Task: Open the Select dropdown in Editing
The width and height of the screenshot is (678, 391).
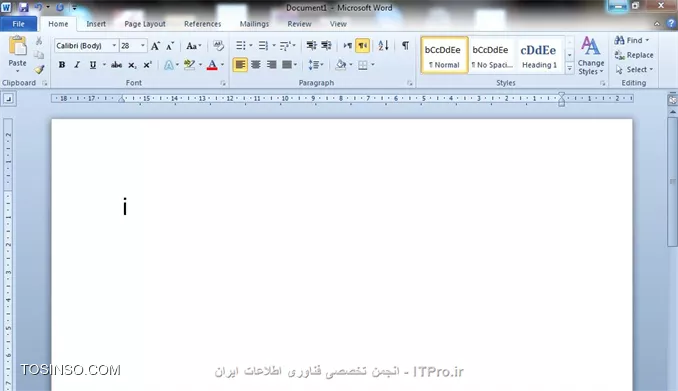Action: (634, 69)
